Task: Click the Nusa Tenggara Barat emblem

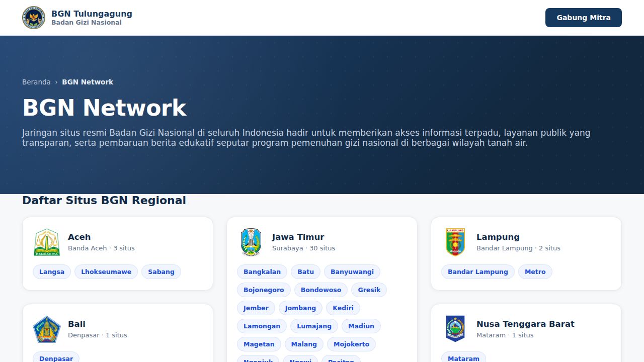Action: pos(455,329)
